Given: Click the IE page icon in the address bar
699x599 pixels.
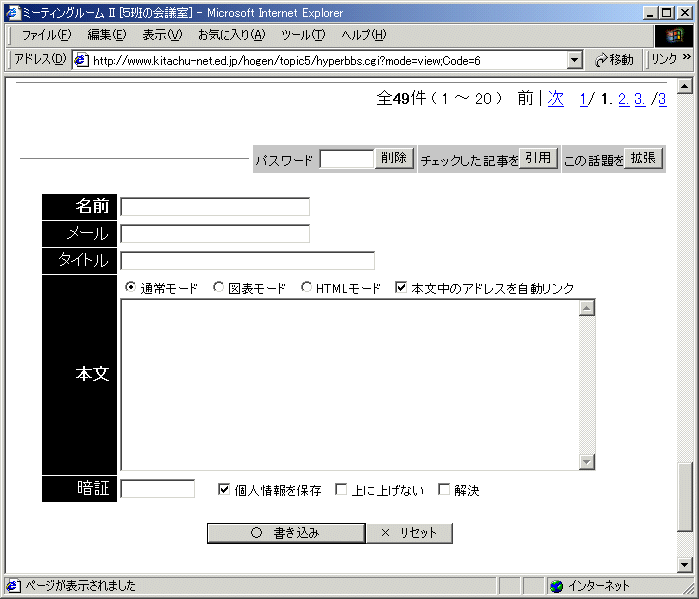Looking at the screenshot, I should [x=81, y=60].
